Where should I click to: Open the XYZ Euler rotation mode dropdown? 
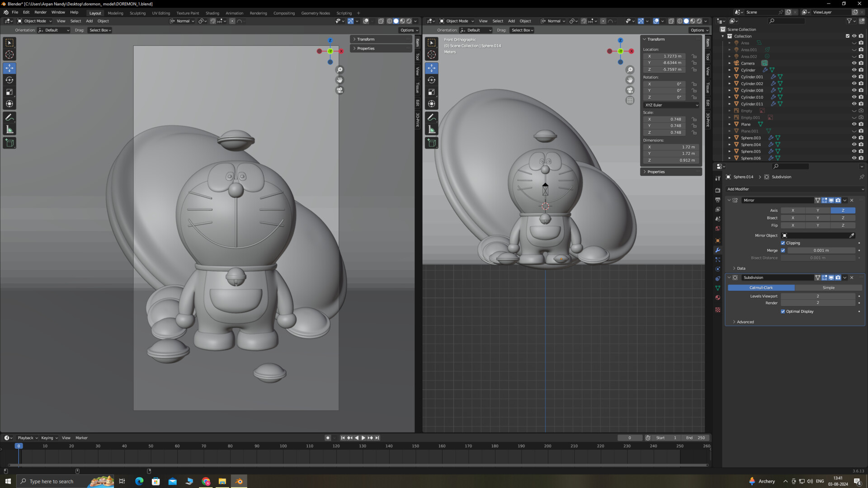click(x=671, y=105)
